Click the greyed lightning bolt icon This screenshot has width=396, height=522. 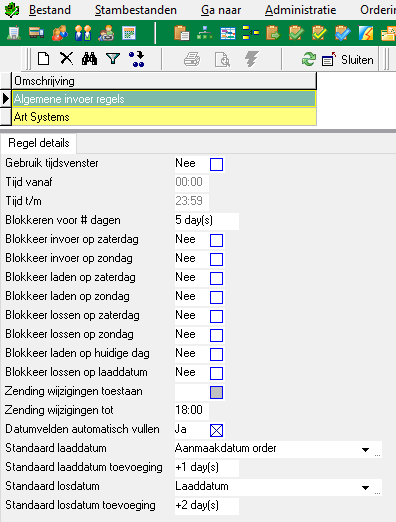(x=252, y=59)
